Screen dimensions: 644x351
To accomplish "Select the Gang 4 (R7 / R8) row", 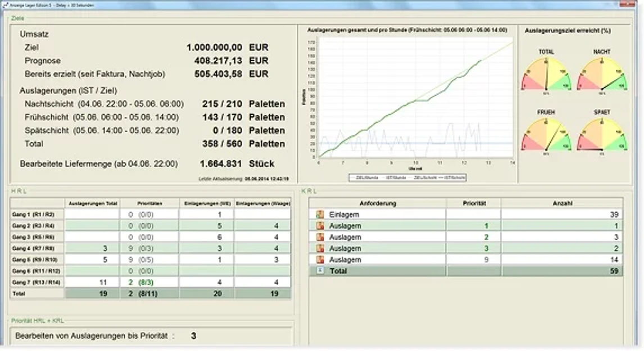I will 151,248.
